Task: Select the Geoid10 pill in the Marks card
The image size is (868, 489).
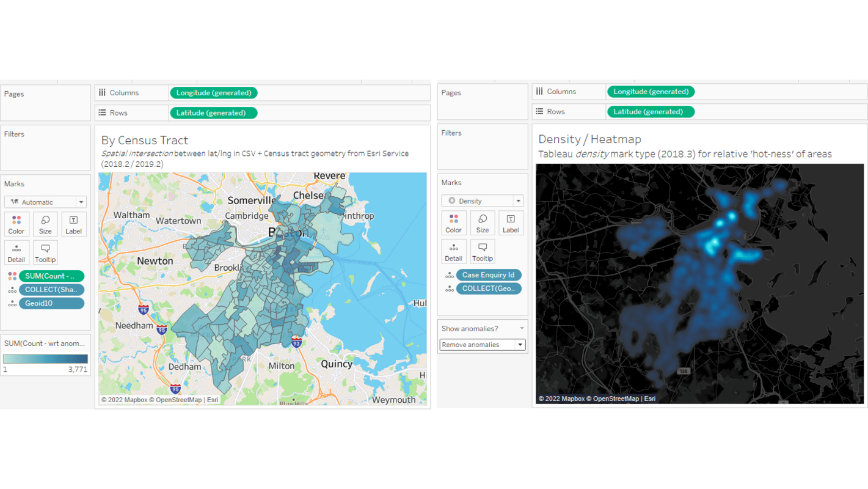Action: [x=51, y=303]
